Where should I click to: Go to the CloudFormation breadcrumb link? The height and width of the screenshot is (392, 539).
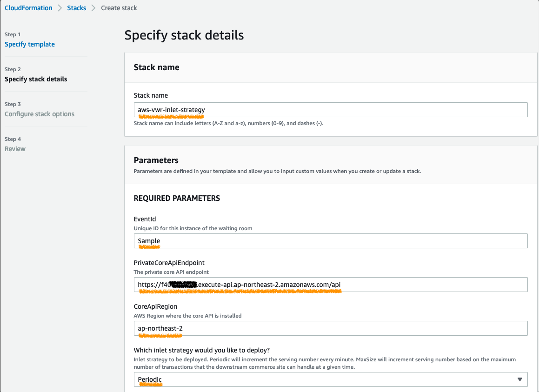click(28, 8)
